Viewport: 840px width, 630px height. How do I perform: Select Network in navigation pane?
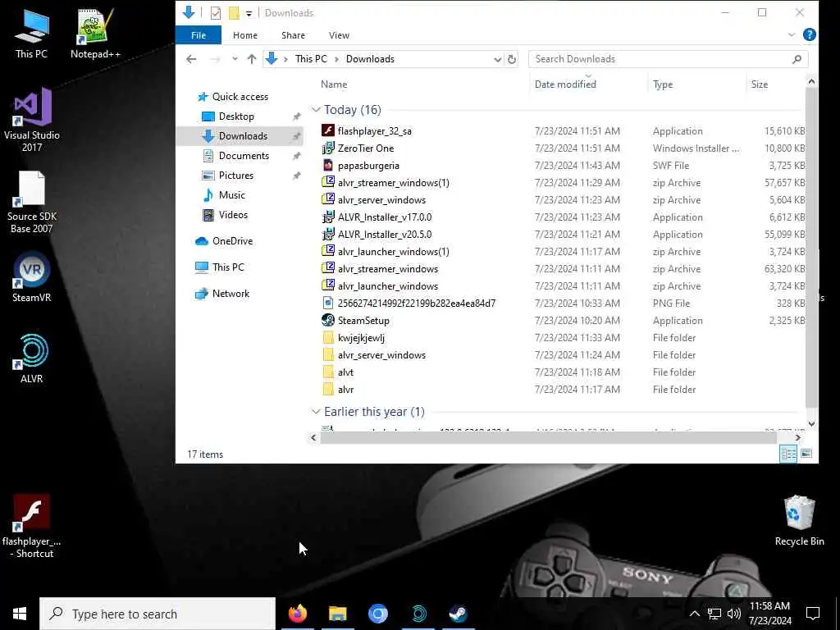point(231,293)
